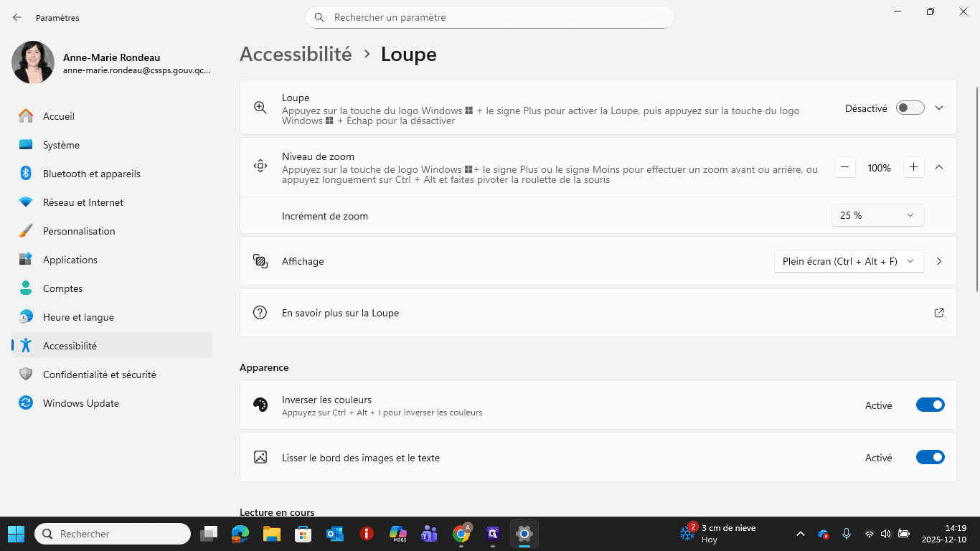This screenshot has width=980, height=551.
Task: Click the Lisser le bord icon
Action: tap(260, 457)
